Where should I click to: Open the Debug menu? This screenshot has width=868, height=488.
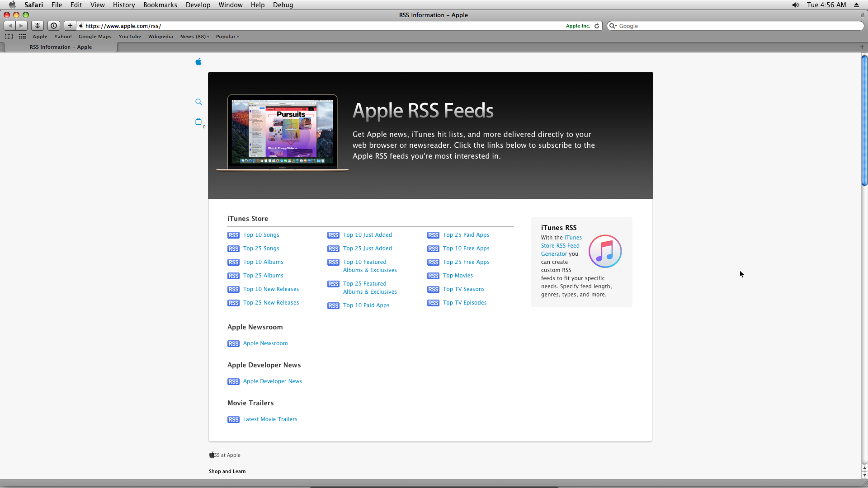tap(283, 5)
